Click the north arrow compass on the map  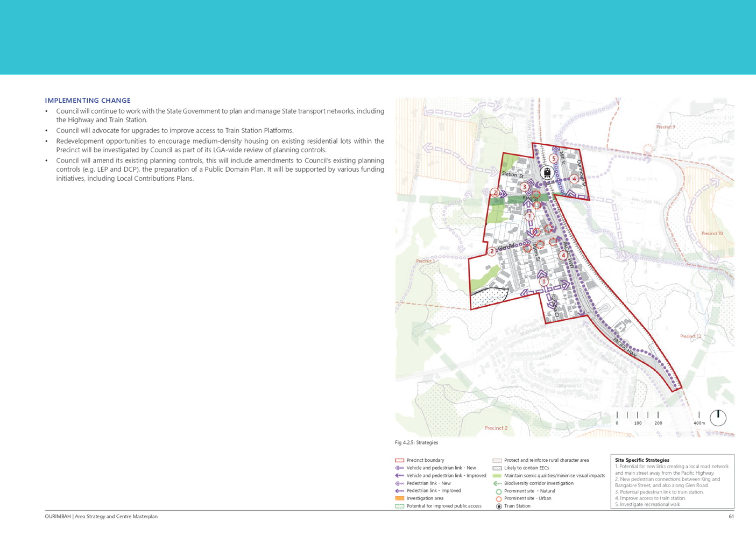pyautogui.click(x=717, y=417)
